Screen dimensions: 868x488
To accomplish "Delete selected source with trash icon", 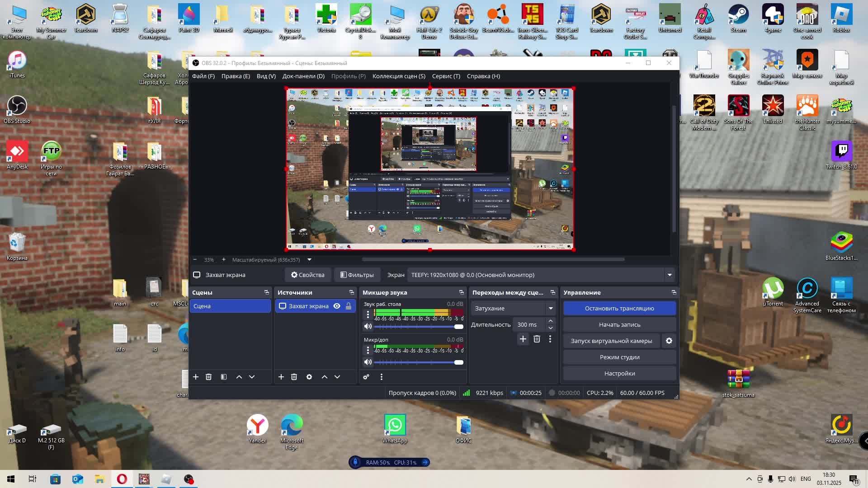I will pyautogui.click(x=294, y=377).
